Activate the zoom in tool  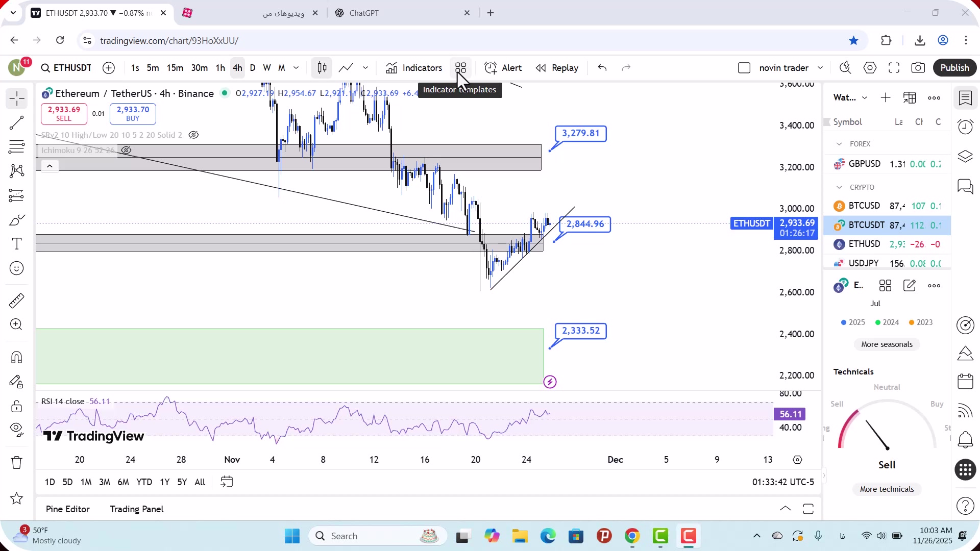click(17, 324)
